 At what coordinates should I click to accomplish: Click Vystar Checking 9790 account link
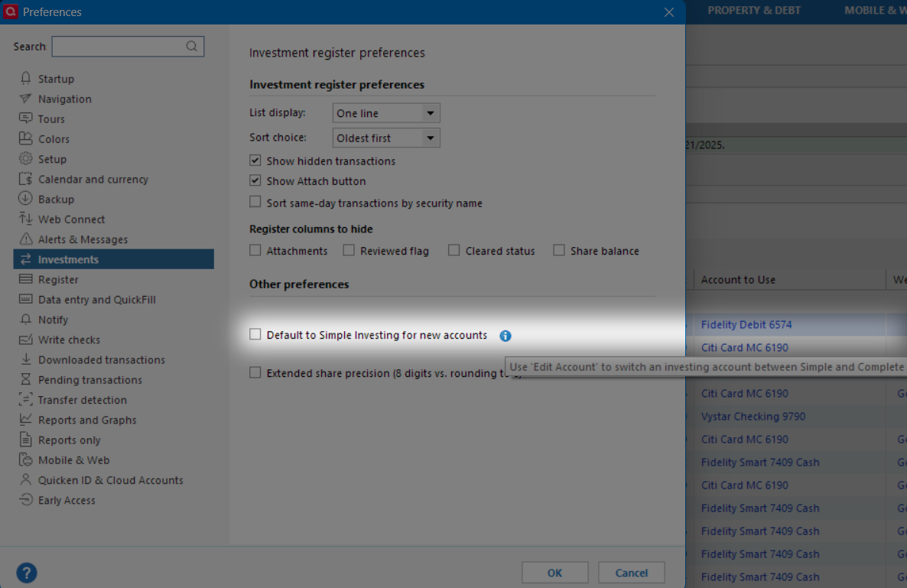tap(753, 416)
